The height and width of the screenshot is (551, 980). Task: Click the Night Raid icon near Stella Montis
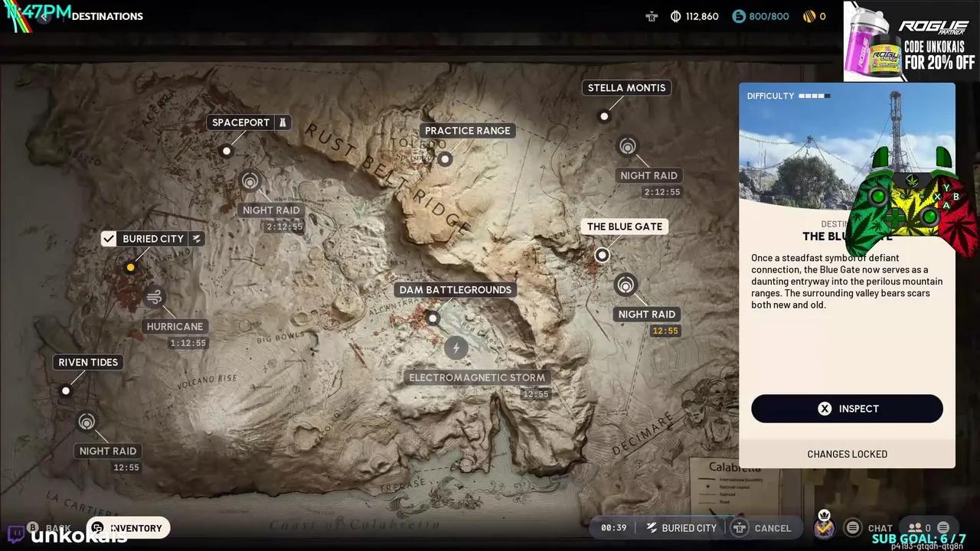click(x=628, y=146)
